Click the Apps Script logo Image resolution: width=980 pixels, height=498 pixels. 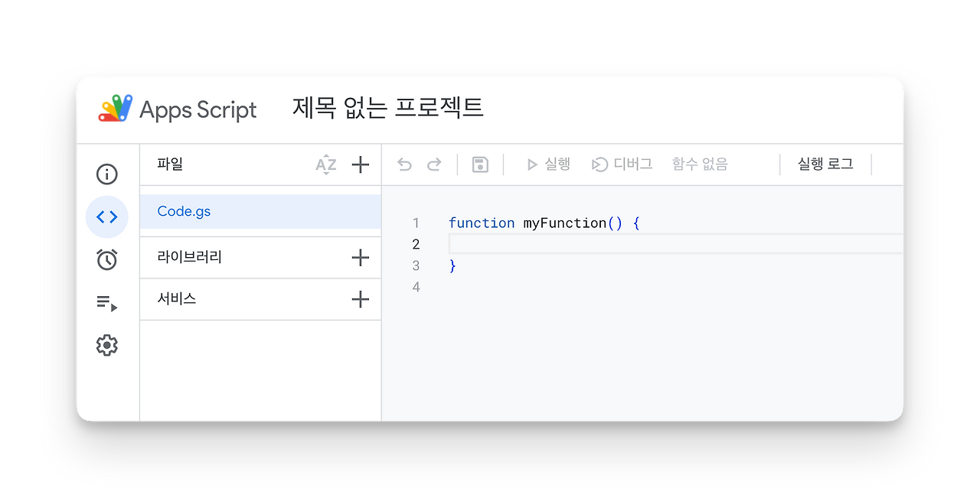pos(113,109)
